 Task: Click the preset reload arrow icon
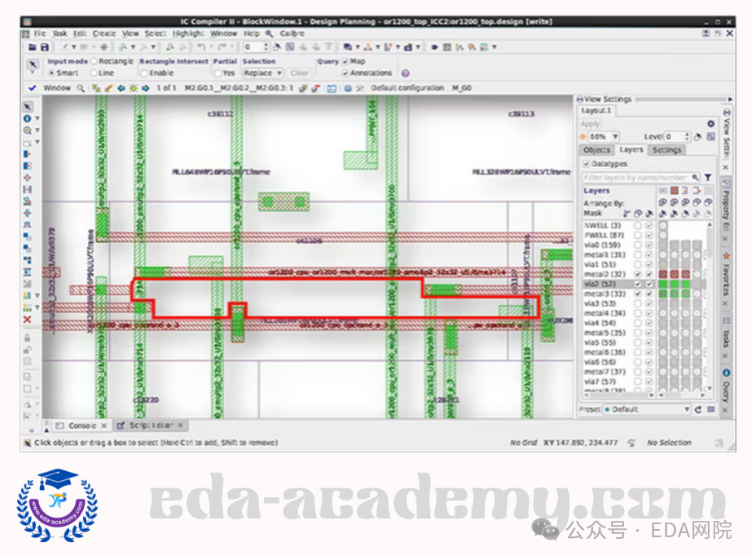(698, 409)
